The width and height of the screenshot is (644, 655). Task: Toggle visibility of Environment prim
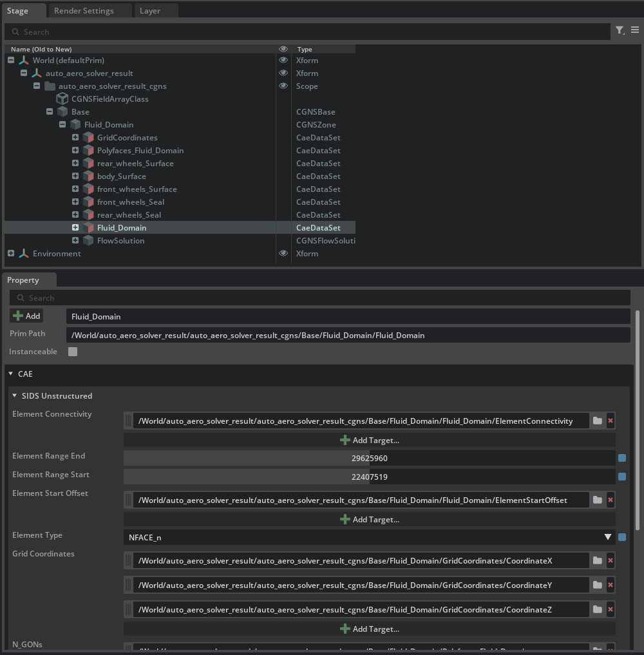point(283,253)
